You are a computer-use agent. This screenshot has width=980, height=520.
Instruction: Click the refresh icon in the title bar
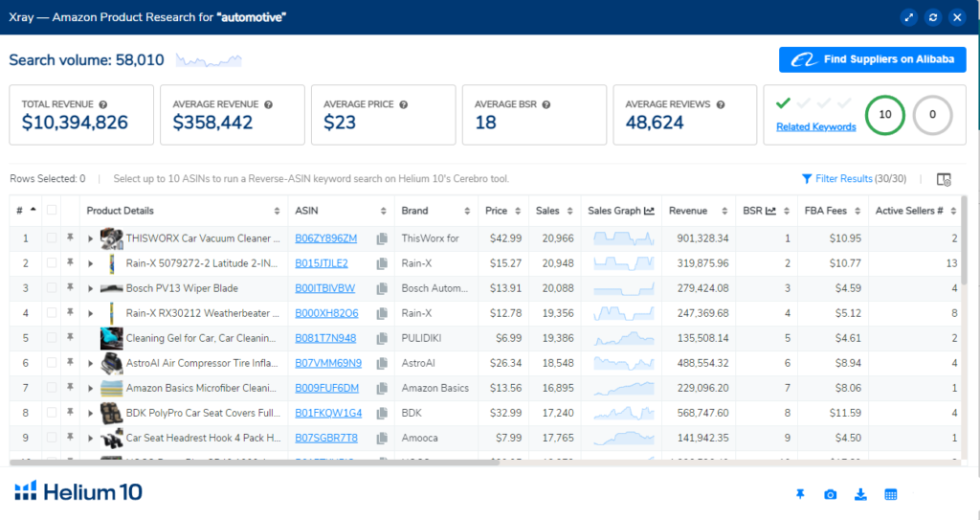931,17
